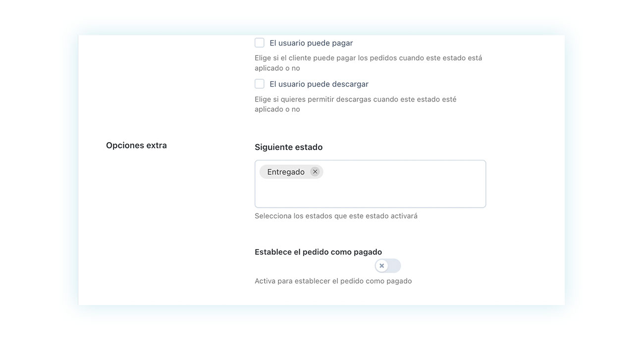Viewport: 644px width, 358px height.
Task: Click the 'Siguiente estado' field heading
Action: [x=289, y=147]
